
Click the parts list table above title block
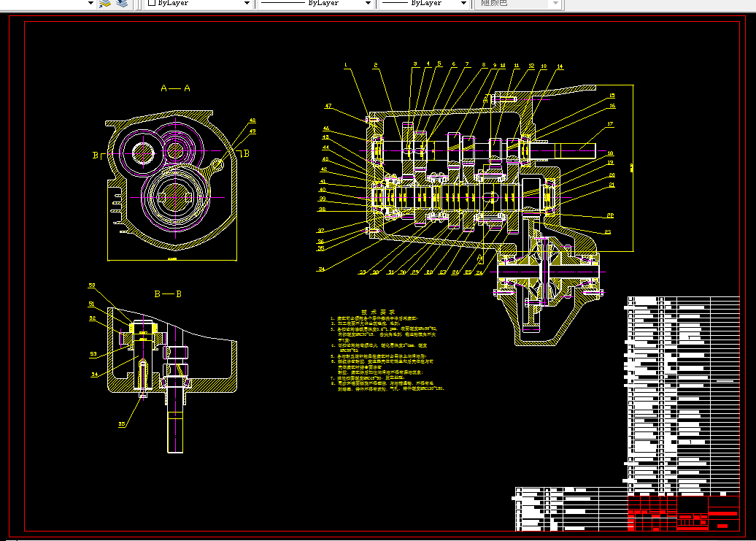pos(684,396)
